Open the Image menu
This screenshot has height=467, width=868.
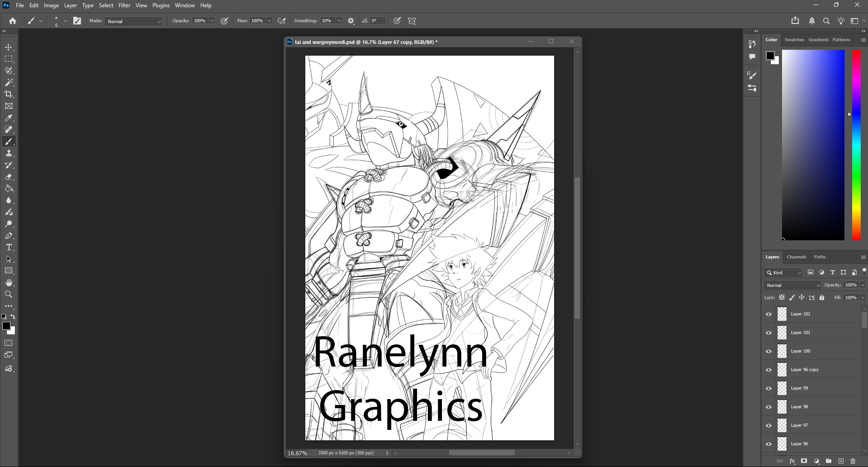pos(51,5)
